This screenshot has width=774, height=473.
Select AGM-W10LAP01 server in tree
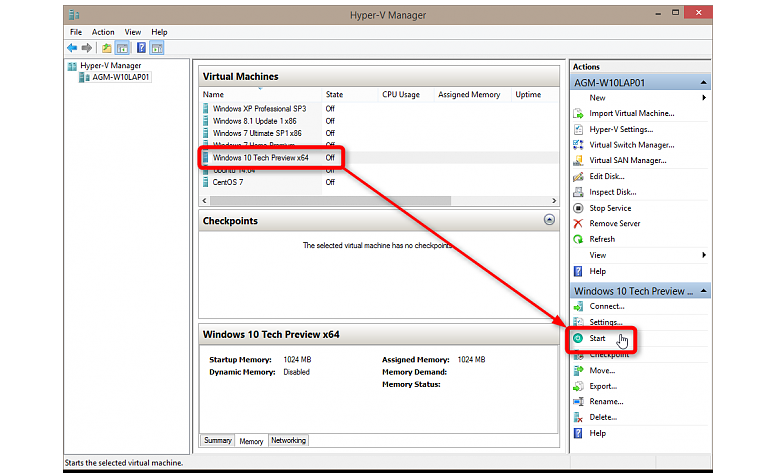coord(120,77)
